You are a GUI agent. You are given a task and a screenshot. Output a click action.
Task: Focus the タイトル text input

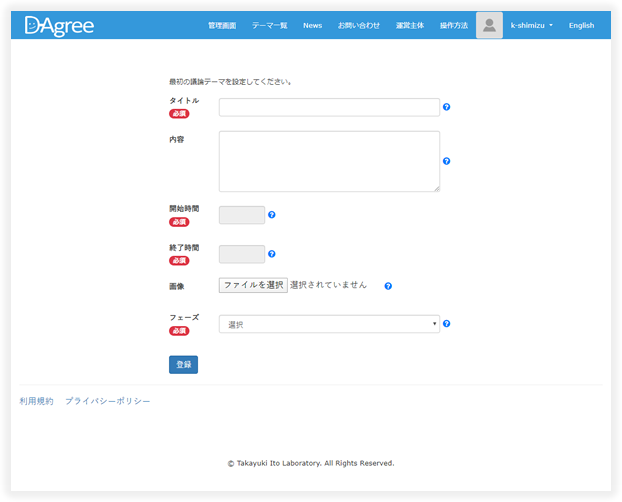click(x=329, y=107)
